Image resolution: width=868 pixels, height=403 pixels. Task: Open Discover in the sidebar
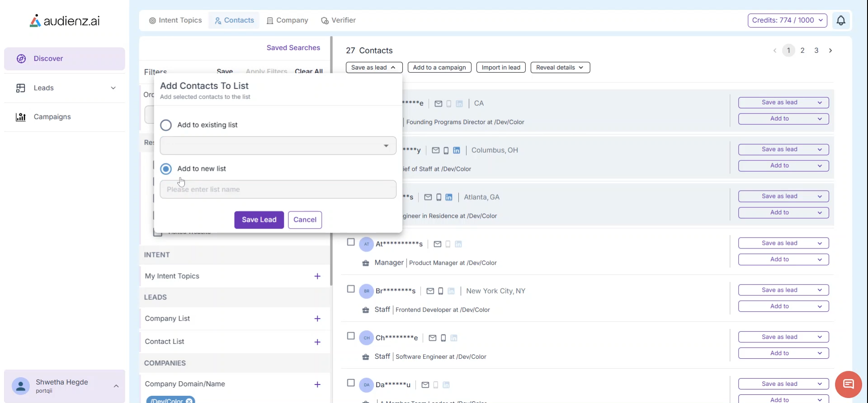(x=65, y=59)
